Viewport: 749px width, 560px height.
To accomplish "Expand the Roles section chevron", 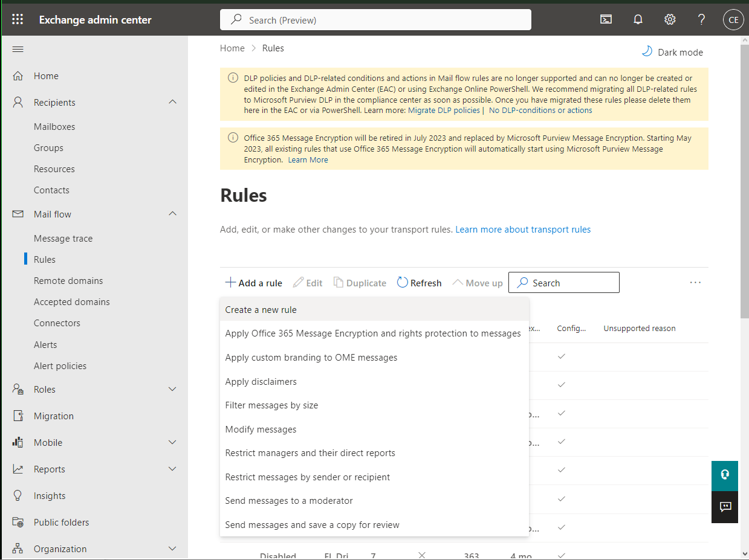I will point(172,389).
